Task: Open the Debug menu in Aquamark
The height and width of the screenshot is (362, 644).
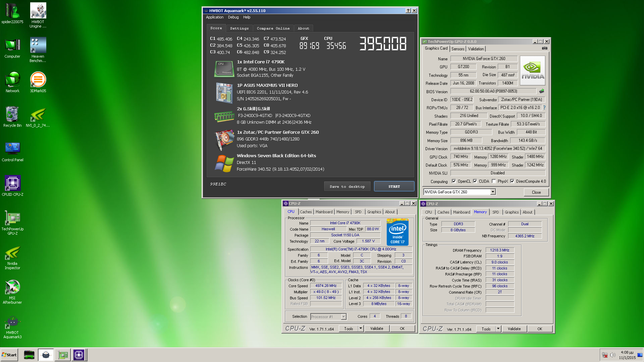Action: tap(233, 17)
